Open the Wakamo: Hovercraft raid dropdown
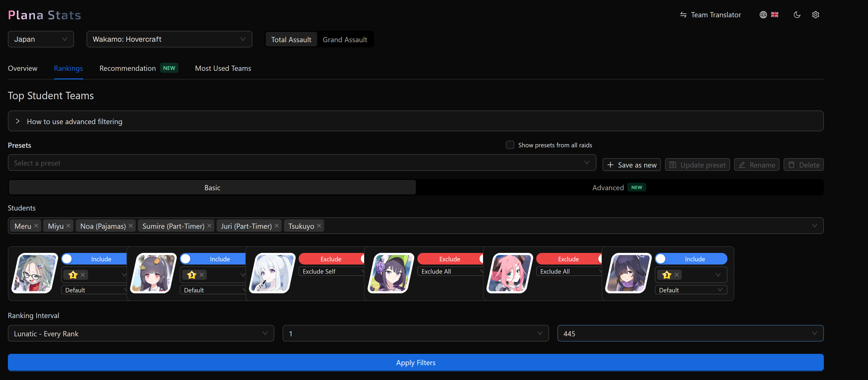 [169, 39]
